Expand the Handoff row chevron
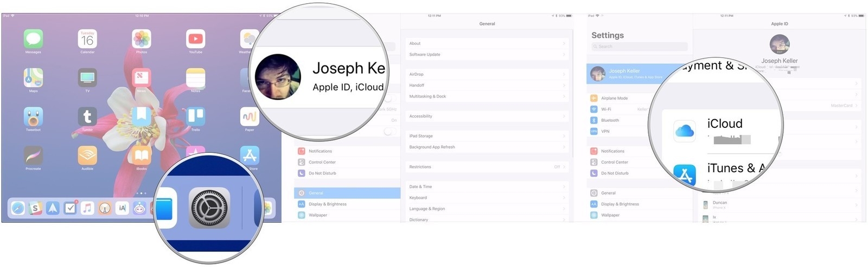868x267 pixels. tap(564, 86)
